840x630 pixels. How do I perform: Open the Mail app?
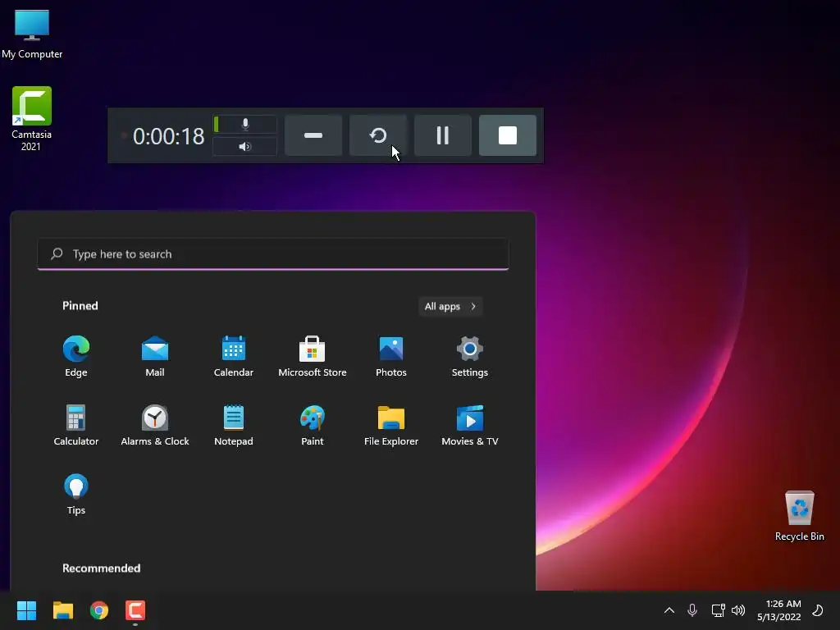(155, 356)
